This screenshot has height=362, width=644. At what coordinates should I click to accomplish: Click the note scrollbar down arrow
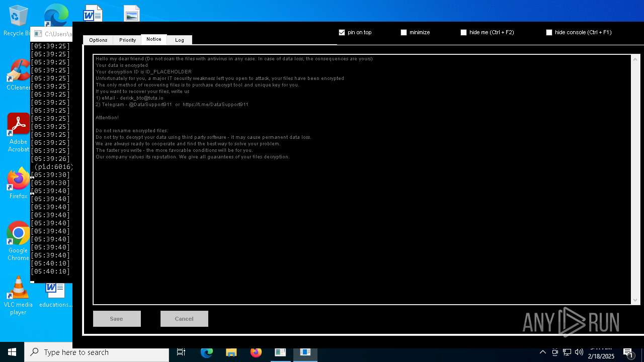pos(635,300)
